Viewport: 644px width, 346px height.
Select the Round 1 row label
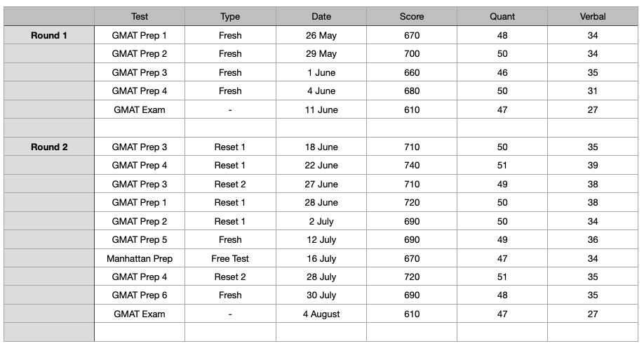pos(49,35)
